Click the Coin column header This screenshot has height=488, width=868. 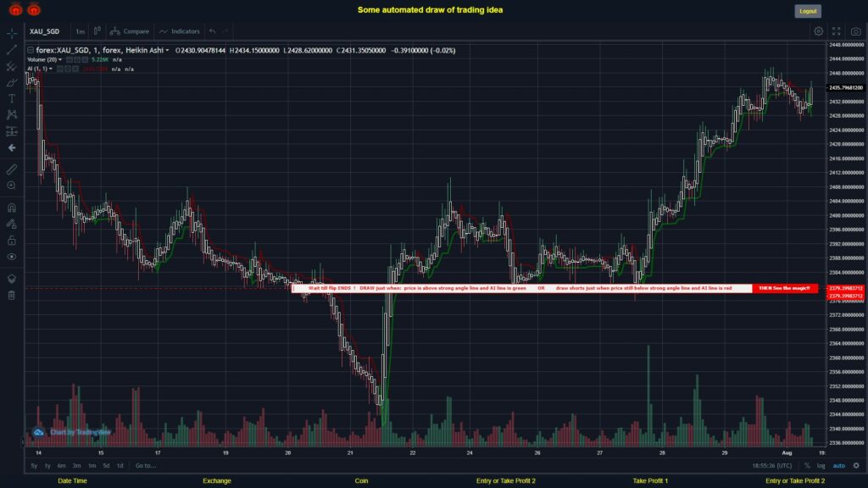[361, 481]
